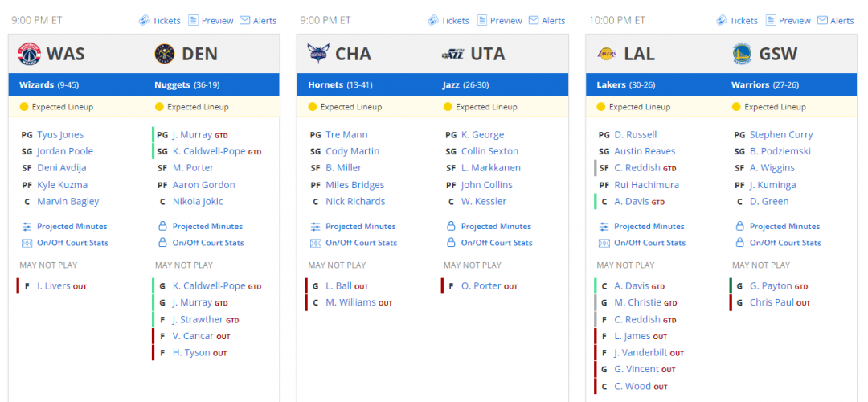Screen dimensions: 868x402
Task: Open Preview for the CHA vs UTA game
Action: (x=499, y=21)
